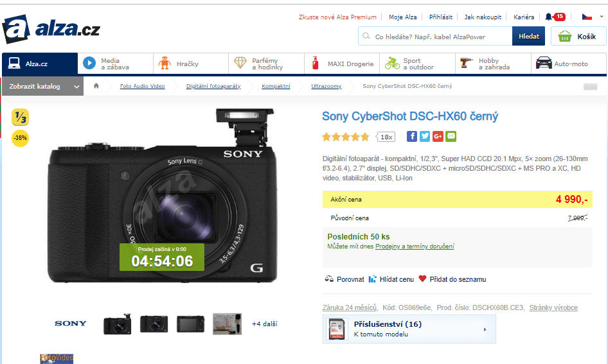
Task: Open the Kariéra link
Action: point(523,17)
